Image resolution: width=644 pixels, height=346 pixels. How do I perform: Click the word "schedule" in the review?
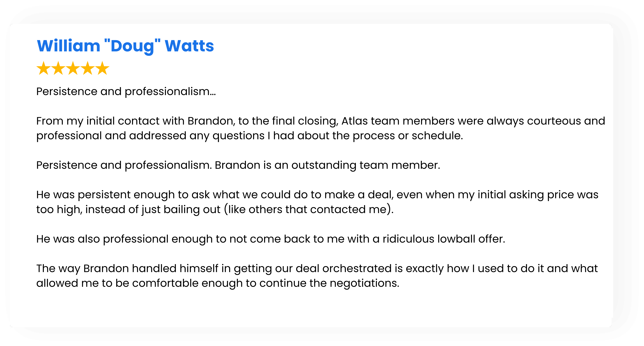tap(437, 136)
